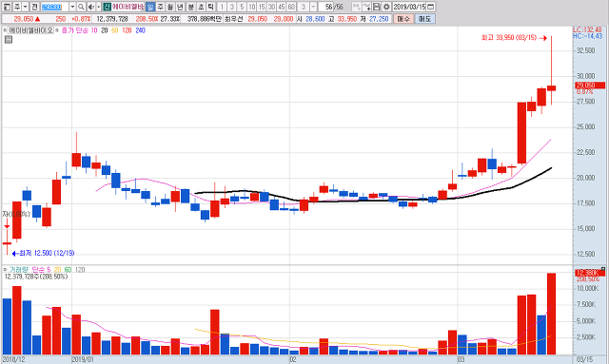Image resolution: width=609 pixels, height=364 pixels.
Task: Click the speaker sound icon
Action: point(91,7)
